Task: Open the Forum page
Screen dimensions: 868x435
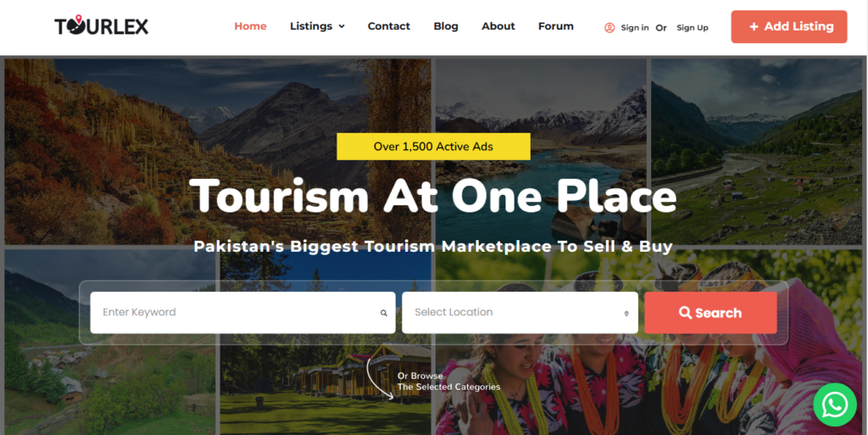Action: (x=556, y=26)
